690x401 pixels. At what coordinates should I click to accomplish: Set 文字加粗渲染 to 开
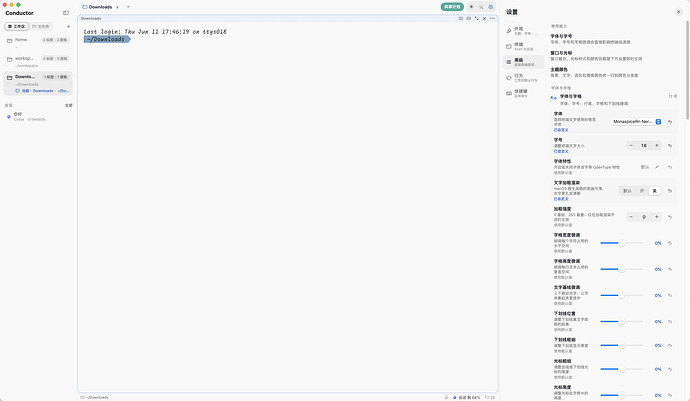pyautogui.click(x=642, y=191)
